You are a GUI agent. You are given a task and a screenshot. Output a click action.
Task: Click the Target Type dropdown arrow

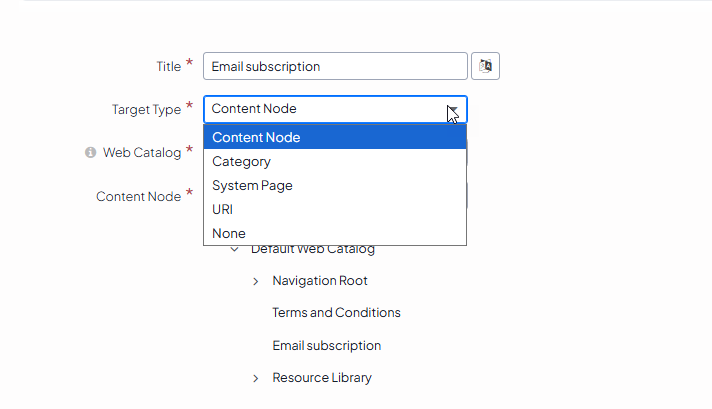tap(453, 109)
